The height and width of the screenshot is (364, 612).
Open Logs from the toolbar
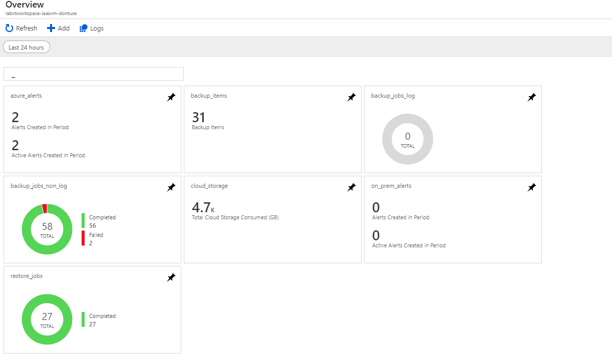pyautogui.click(x=92, y=28)
